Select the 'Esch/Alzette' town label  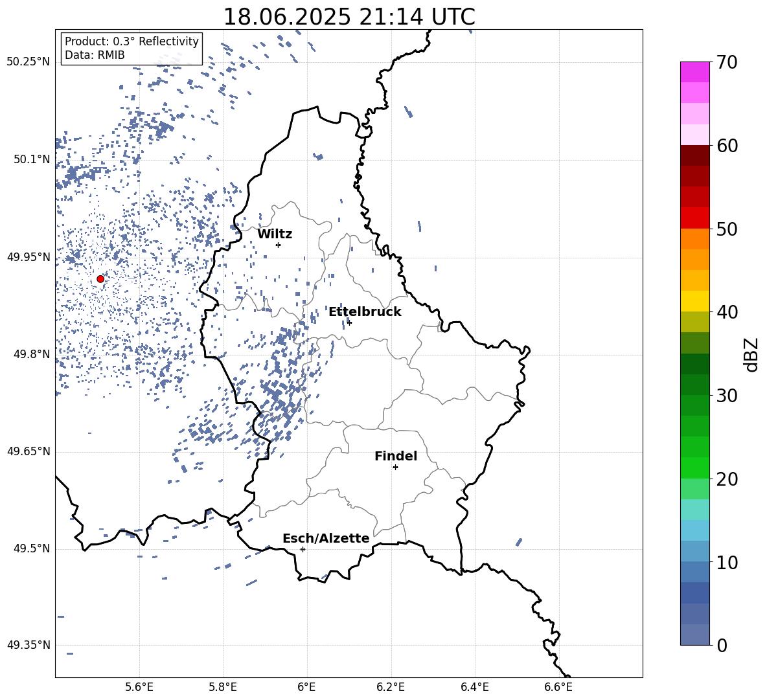tap(326, 538)
